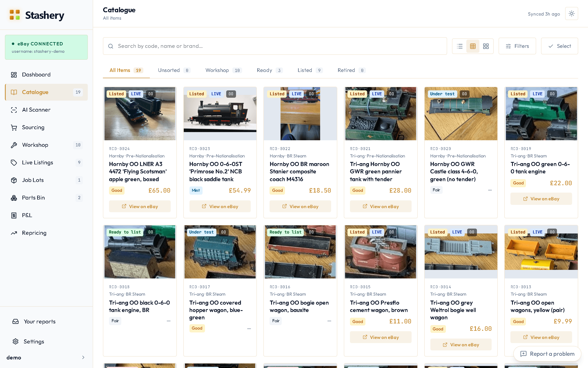Enable Select mode for items
The image size is (588, 368).
point(559,46)
